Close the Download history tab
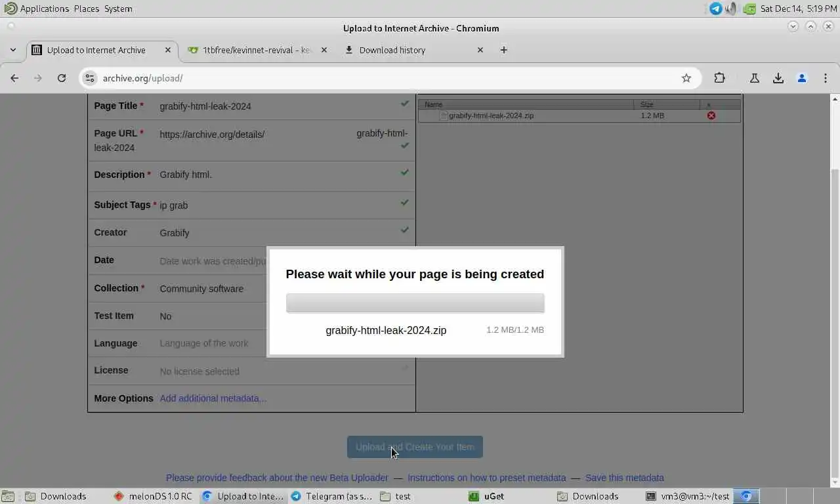840x504 pixels. click(x=480, y=50)
